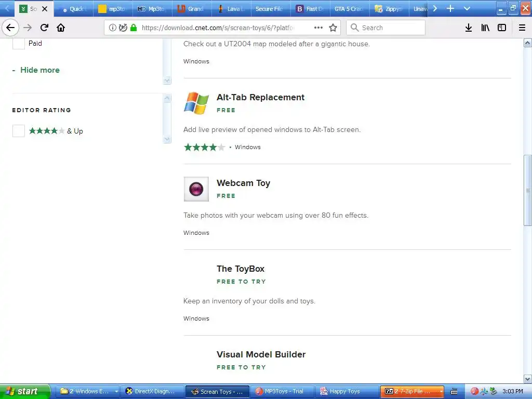Click the on-screen keyboard tray icon
The width and height of the screenshot is (532, 399).
pos(454,392)
